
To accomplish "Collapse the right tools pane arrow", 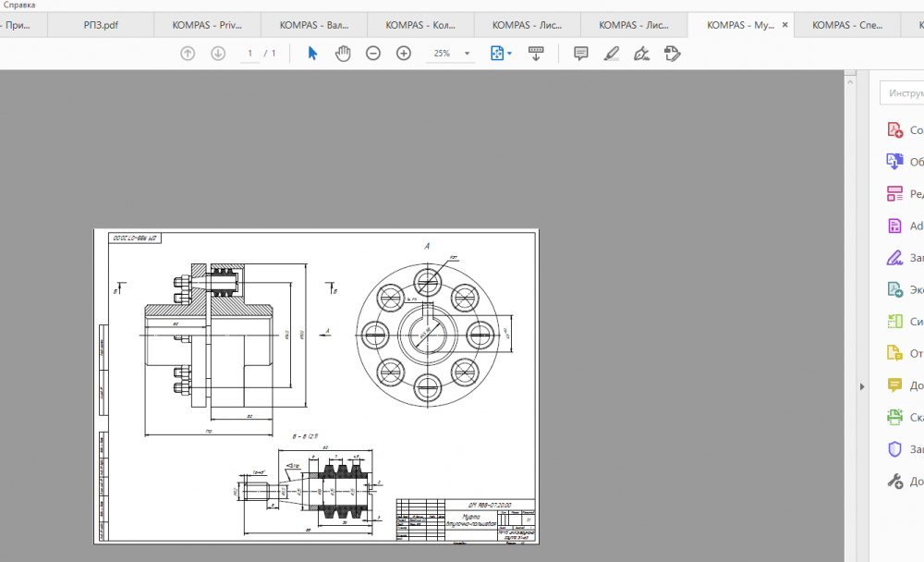I will coord(861,386).
